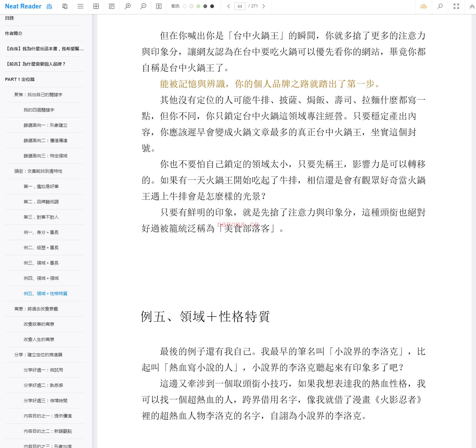Click the import book icon beside Neat Reader
This screenshot has width=476, height=448.
coord(49,6)
